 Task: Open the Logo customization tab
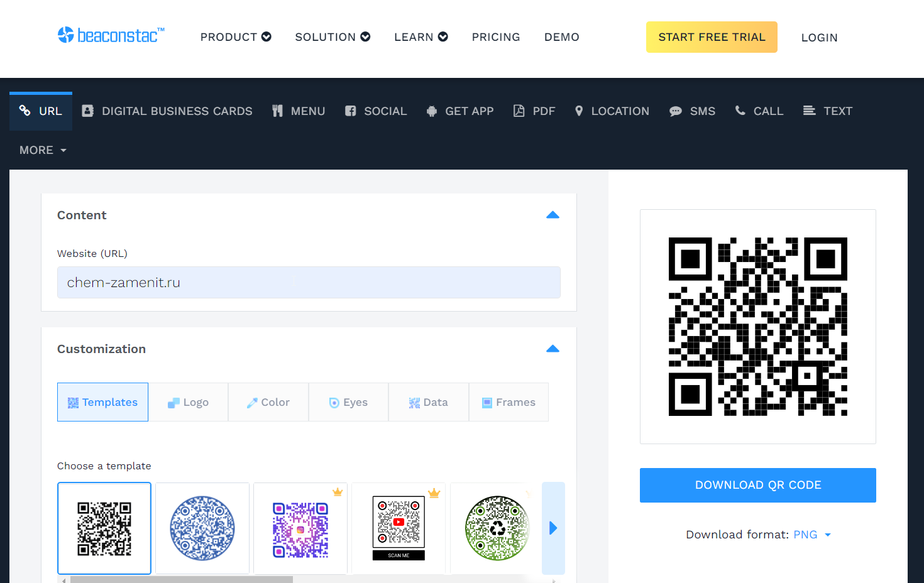click(x=188, y=402)
